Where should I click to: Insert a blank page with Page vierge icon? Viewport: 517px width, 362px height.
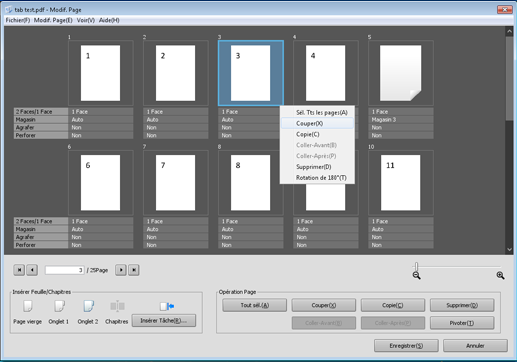28,306
